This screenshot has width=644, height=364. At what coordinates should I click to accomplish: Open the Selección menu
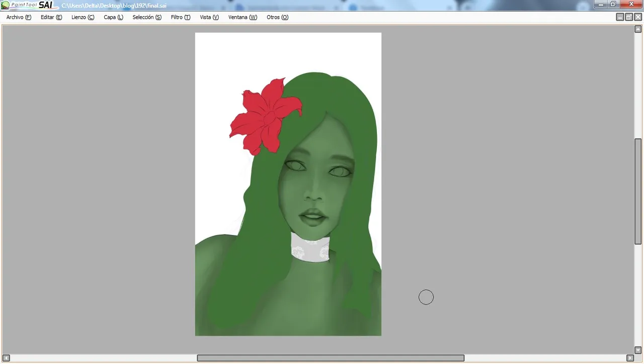[x=147, y=17]
